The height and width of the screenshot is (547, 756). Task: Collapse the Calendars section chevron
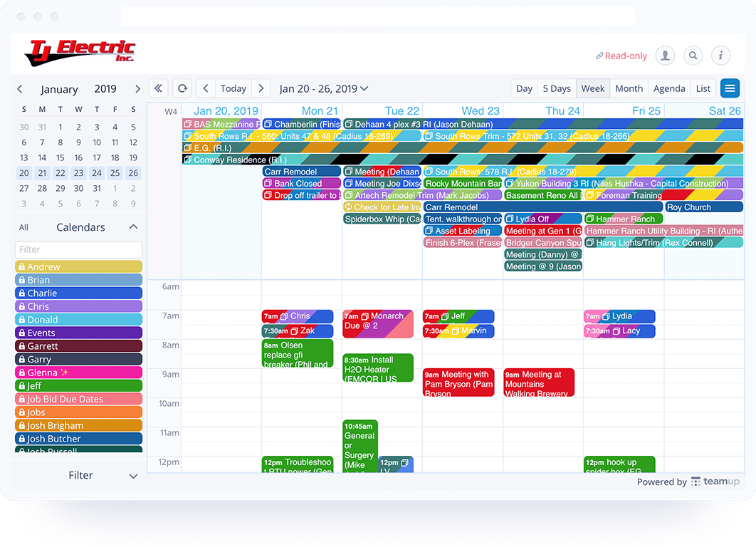[133, 227]
